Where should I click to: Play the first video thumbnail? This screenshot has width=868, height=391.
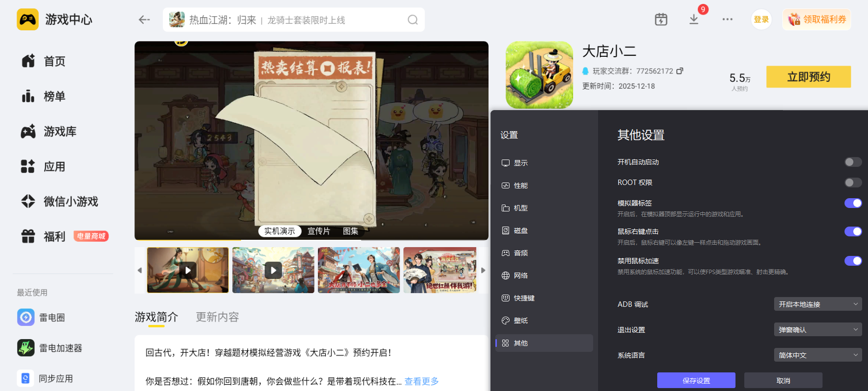click(188, 270)
